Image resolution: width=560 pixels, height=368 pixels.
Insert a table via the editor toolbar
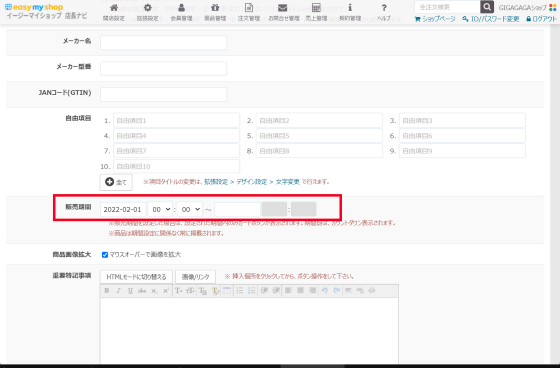227,291
